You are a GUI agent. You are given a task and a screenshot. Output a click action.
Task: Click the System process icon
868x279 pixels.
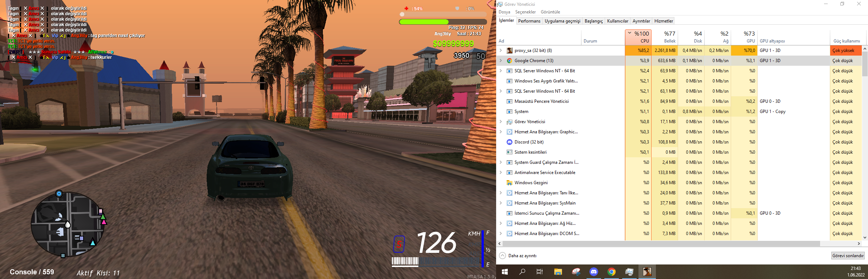(510, 112)
